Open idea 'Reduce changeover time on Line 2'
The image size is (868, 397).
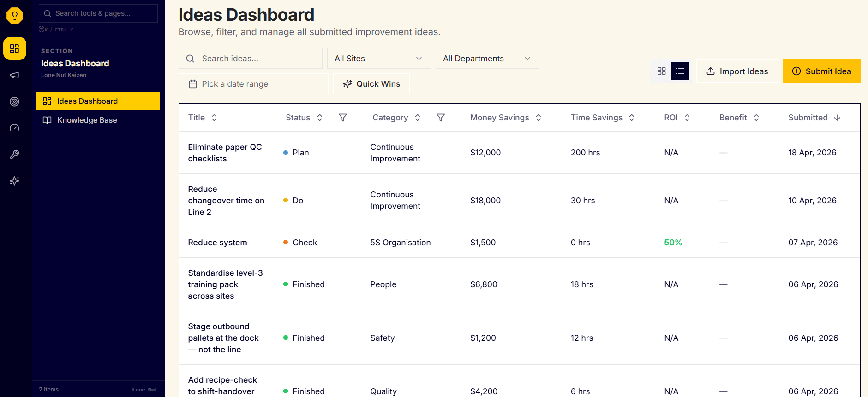(x=226, y=201)
